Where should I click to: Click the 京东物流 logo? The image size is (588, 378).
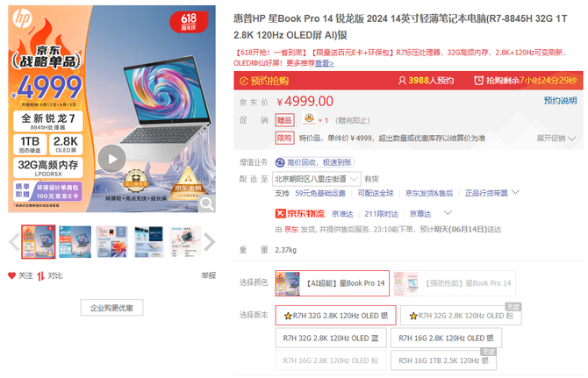click(x=300, y=213)
